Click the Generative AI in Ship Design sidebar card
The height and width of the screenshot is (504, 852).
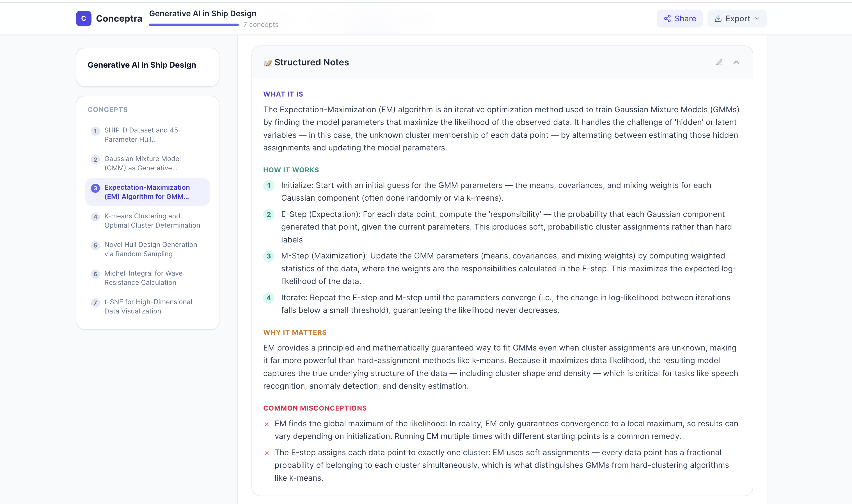click(x=147, y=67)
